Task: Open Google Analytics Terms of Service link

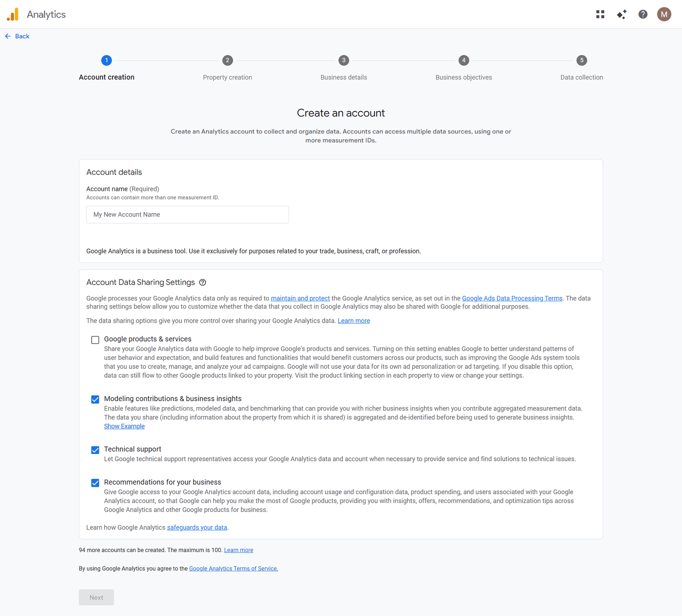Action: 233,568
